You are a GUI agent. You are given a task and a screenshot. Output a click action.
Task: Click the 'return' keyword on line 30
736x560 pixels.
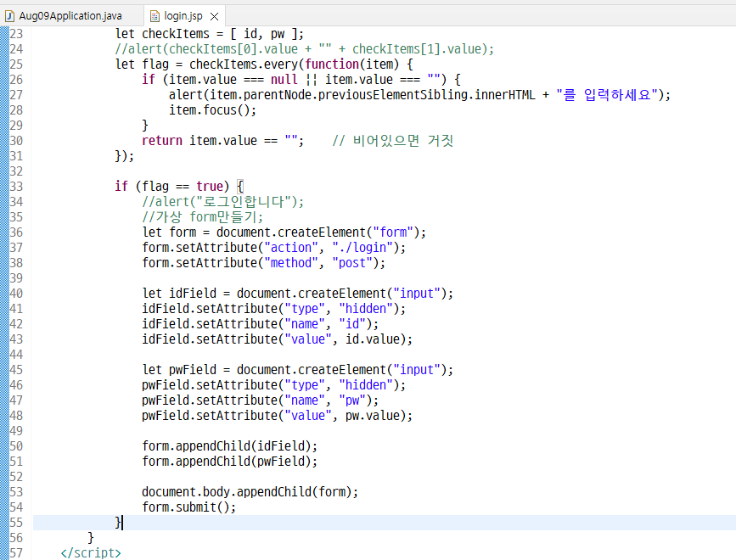[162, 141]
